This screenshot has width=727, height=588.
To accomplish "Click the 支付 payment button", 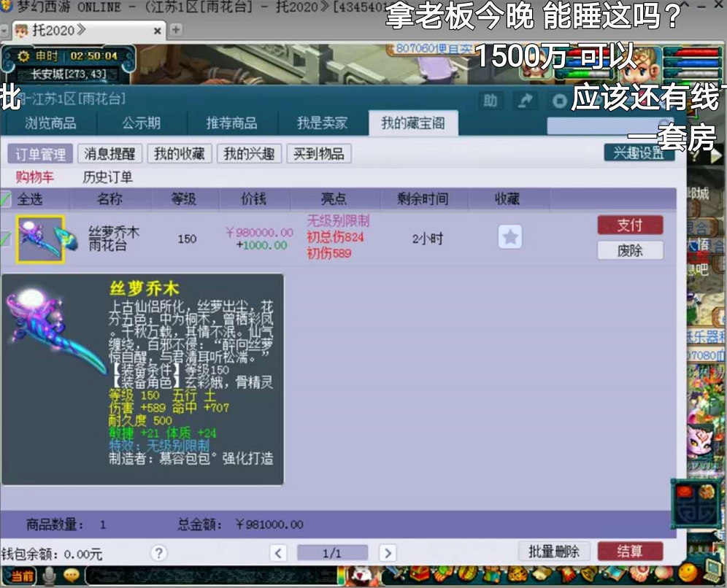I will pos(630,225).
